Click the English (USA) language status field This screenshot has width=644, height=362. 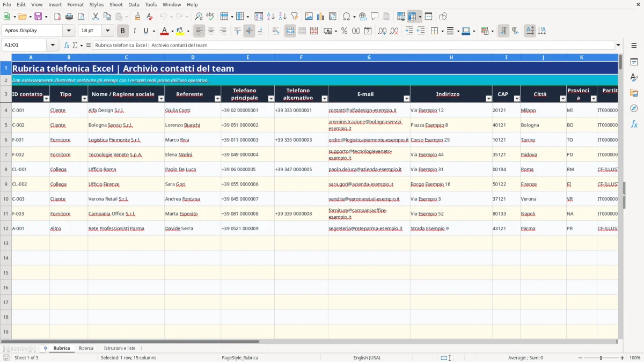click(367, 358)
